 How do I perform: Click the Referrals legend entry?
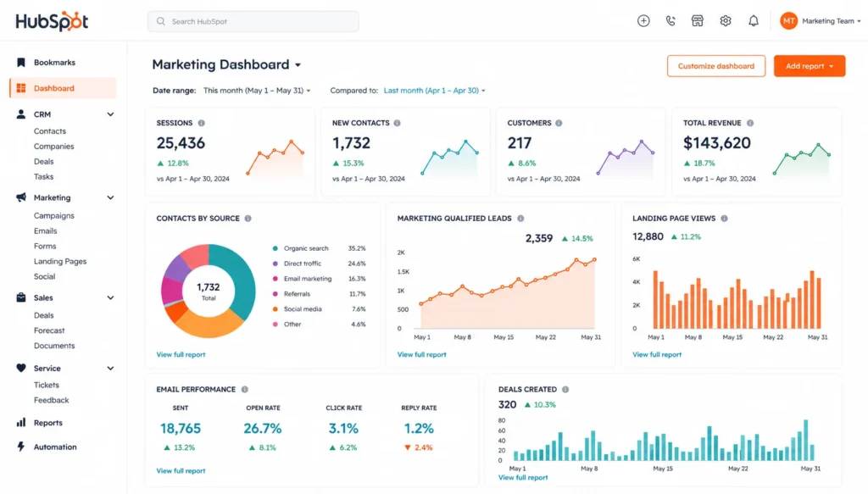(319, 294)
